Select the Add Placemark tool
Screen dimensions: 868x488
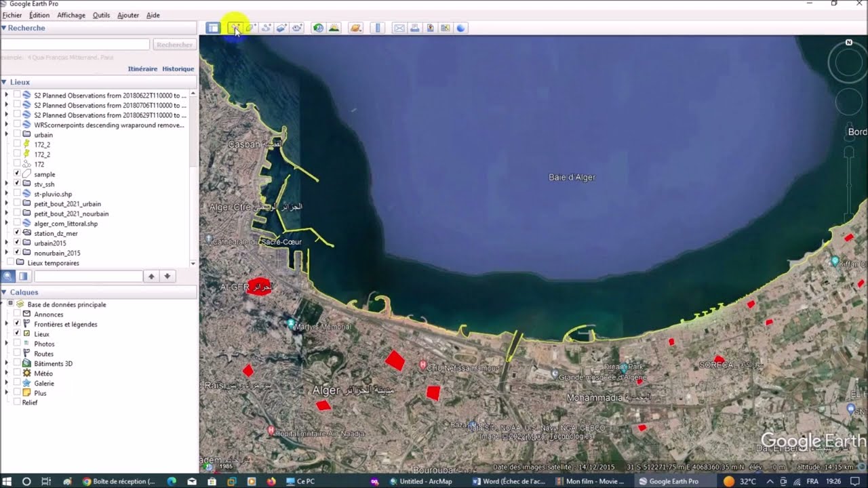234,28
